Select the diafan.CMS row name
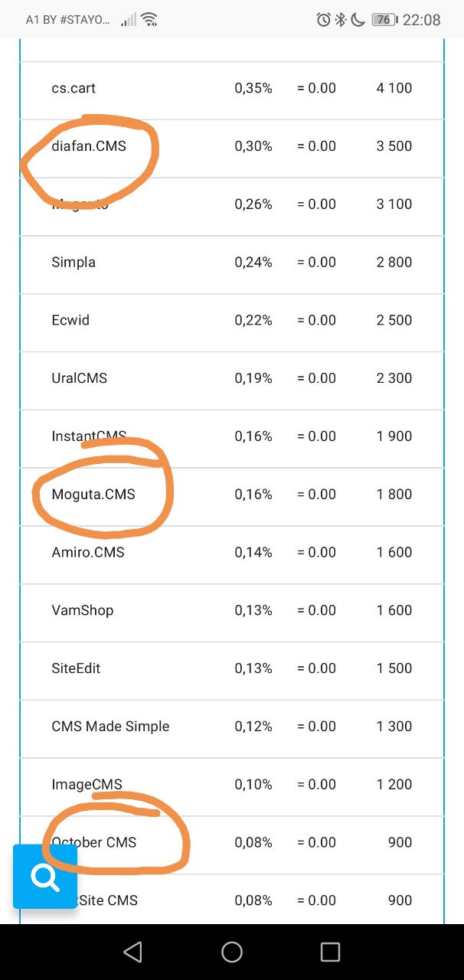The width and height of the screenshot is (464, 980). tap(89, 146)
